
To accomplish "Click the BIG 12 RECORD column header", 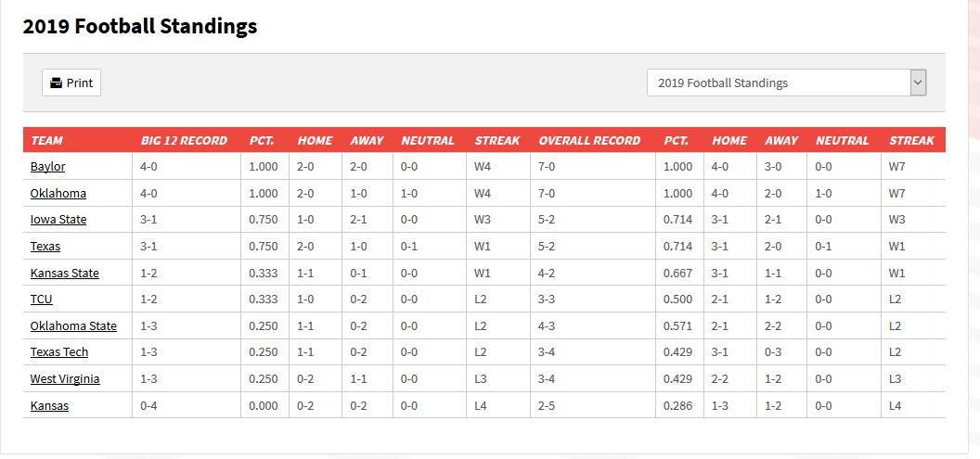I will 184,141.
